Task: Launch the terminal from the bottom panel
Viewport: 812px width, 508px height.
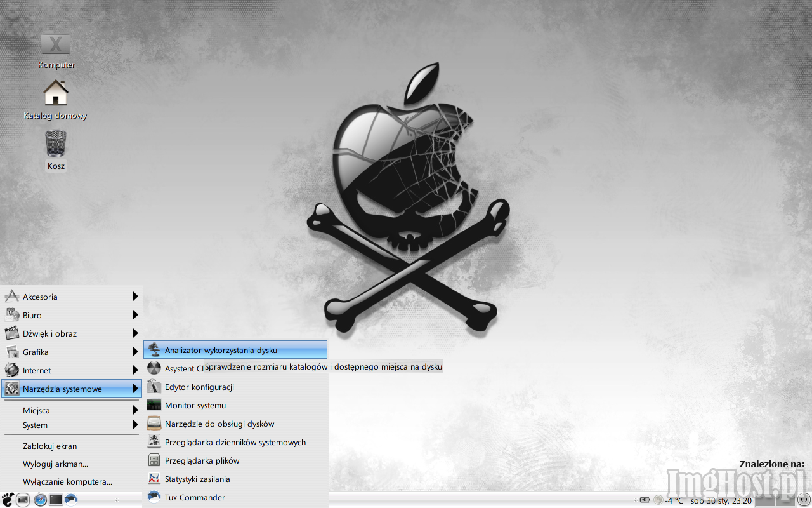Action: 56,500
